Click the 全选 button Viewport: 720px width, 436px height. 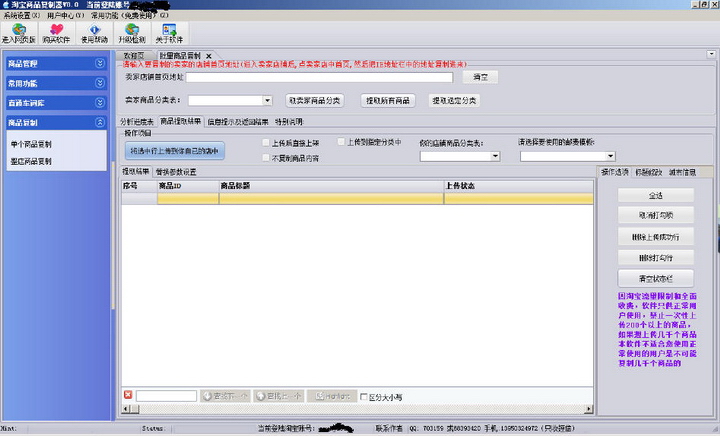coord(655,195)
